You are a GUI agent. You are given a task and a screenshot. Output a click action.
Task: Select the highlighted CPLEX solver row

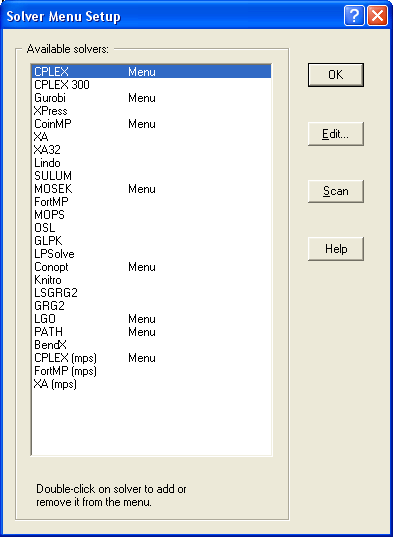[152, 72]
